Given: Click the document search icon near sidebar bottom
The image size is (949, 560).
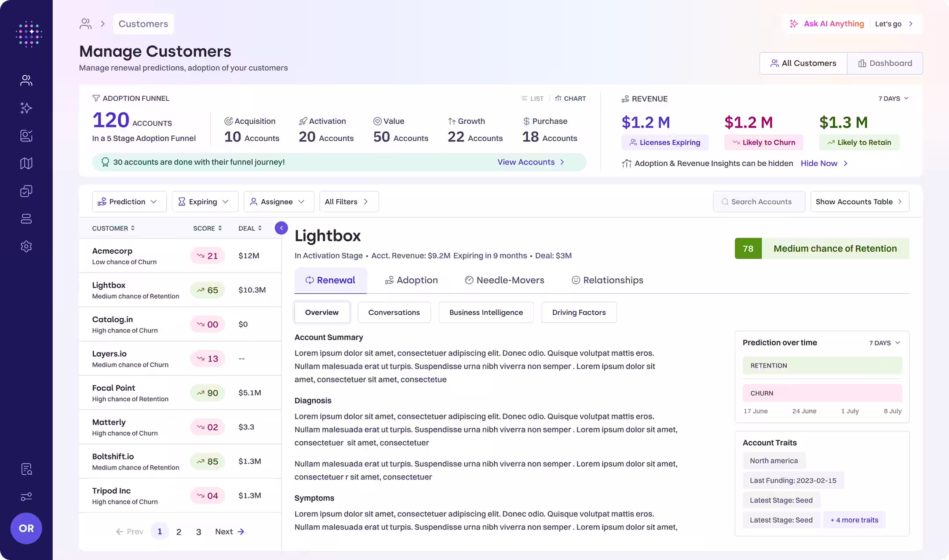Looking at the screenshot, I should pos(26,469).
